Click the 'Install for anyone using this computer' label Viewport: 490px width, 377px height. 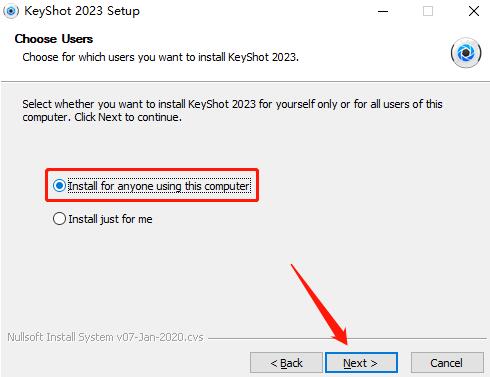click(159, 186)
